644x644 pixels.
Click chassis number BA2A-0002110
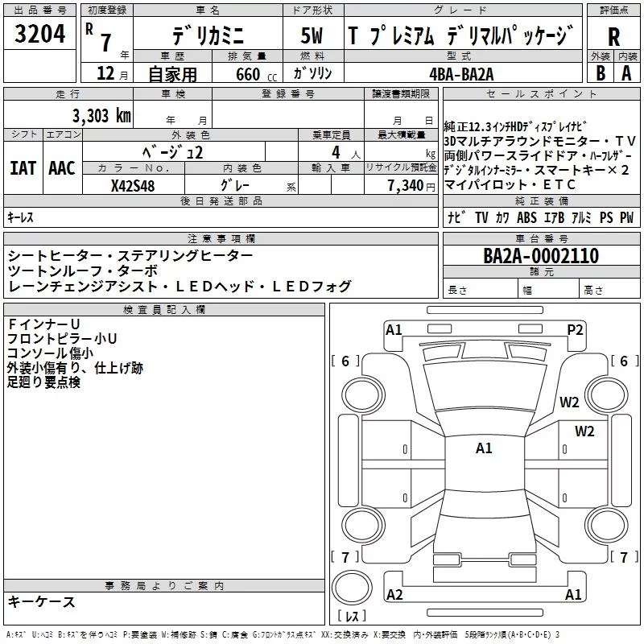[541, 255]
